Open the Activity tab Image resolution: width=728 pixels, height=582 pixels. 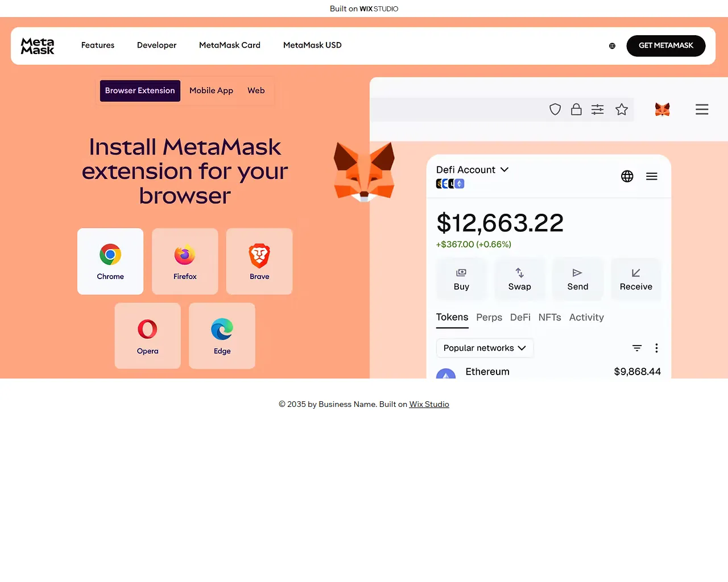click(x=586, y=318)
